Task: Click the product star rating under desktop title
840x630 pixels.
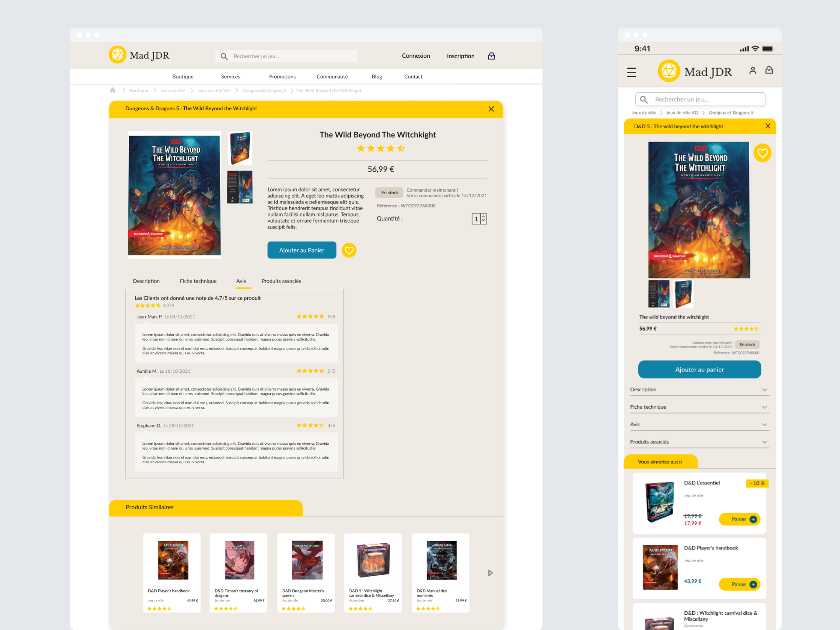Action: (381, 148)
